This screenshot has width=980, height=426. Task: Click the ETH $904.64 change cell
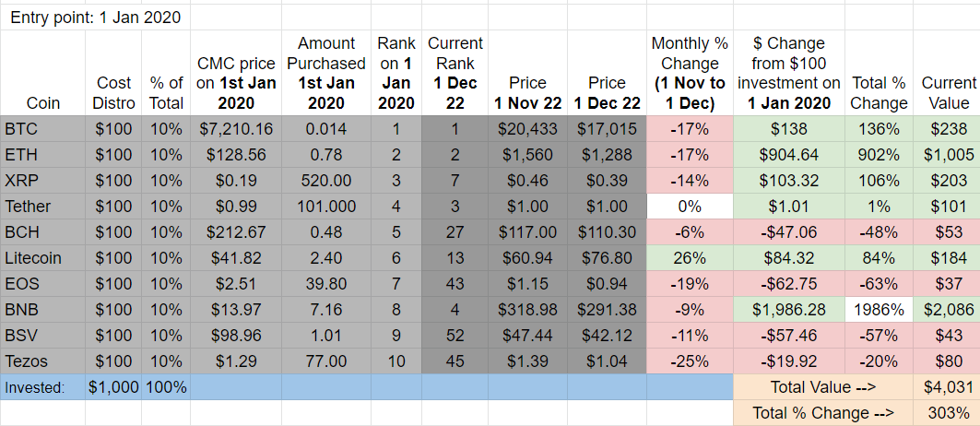coord(789,155)
